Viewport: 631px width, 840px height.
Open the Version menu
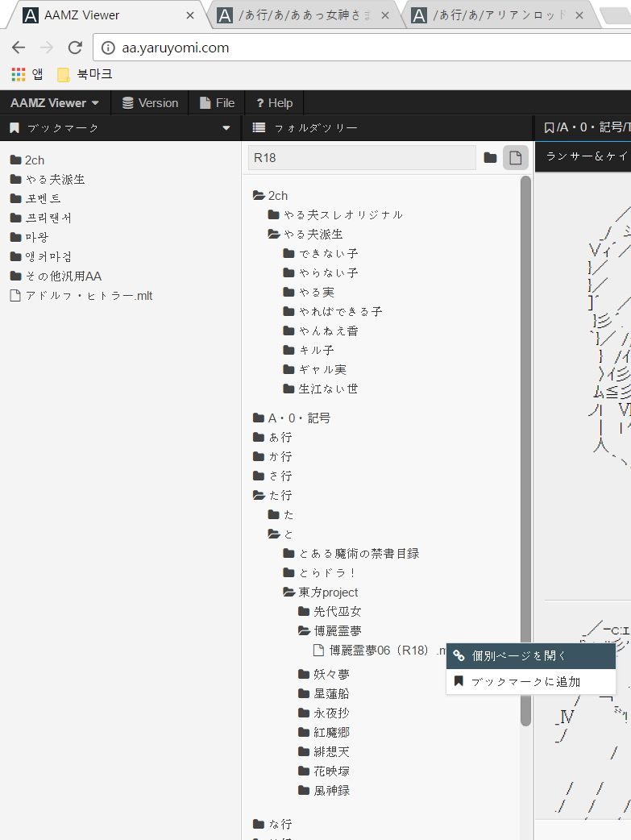pyautogui.click(x=150, y=103)
